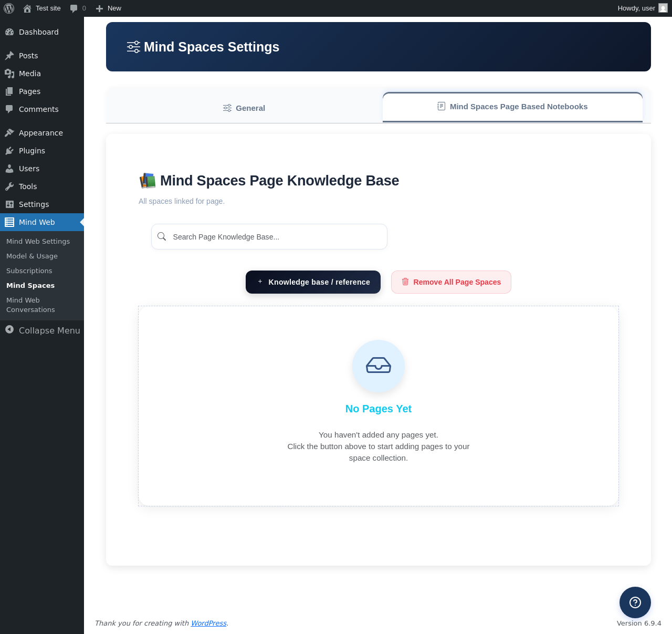Click the Version 6.9.4 text
This screenshot has height=634, width=672.
639,623
